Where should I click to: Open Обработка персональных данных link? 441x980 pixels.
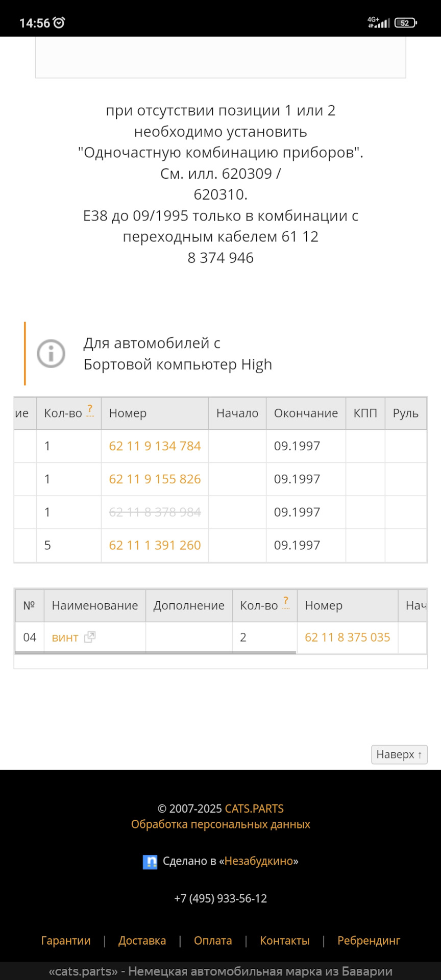pos(220,824)
